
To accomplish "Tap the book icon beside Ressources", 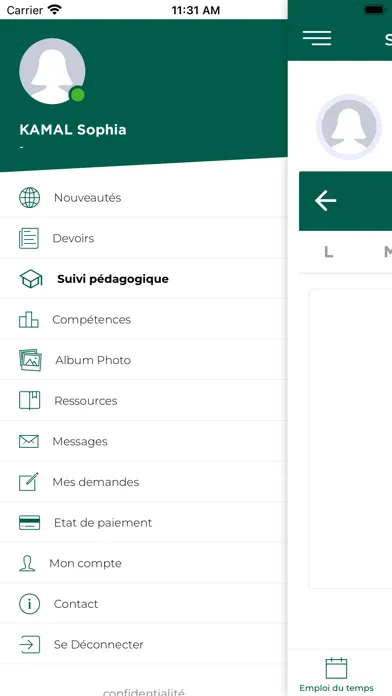I will click(x=29, y=400).
